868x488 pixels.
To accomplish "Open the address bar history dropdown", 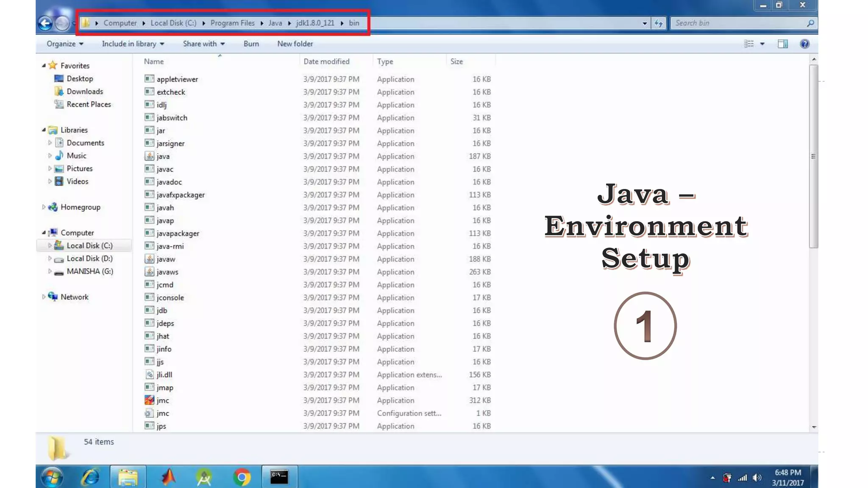I will click(645, 23).
